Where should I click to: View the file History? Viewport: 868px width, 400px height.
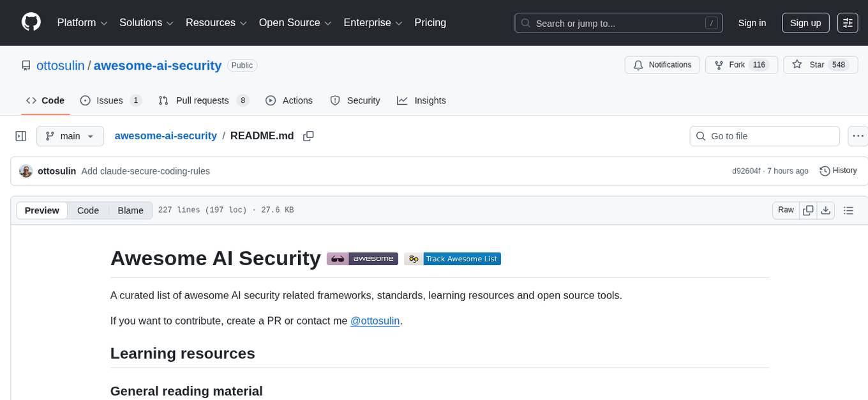[x=838, y=171]
